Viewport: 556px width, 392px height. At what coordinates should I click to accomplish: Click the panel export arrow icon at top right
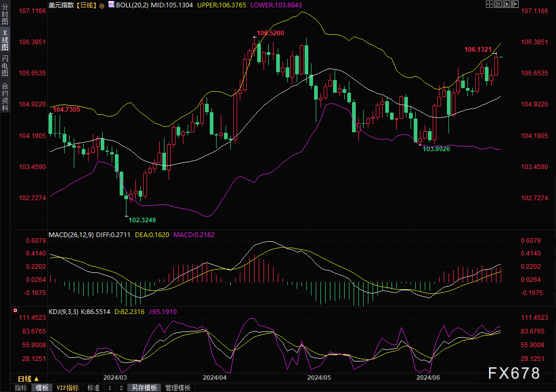coord(515,4)
